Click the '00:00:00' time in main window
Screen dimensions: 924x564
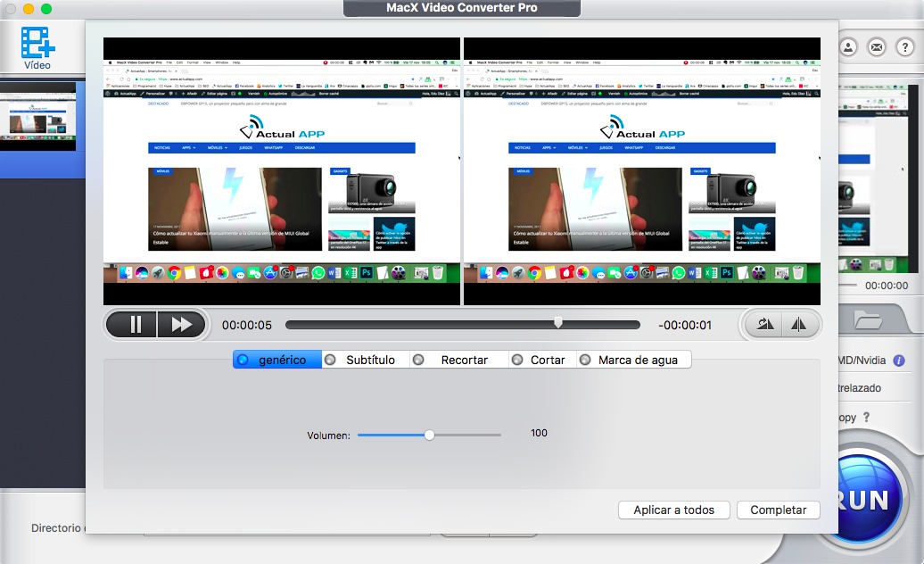[887, 286]
